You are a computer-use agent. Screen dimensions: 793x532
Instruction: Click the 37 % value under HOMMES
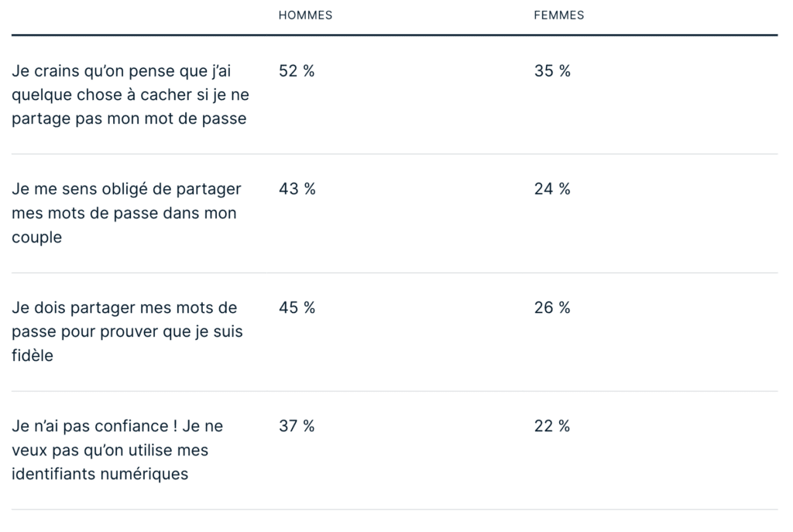[297, 426]
